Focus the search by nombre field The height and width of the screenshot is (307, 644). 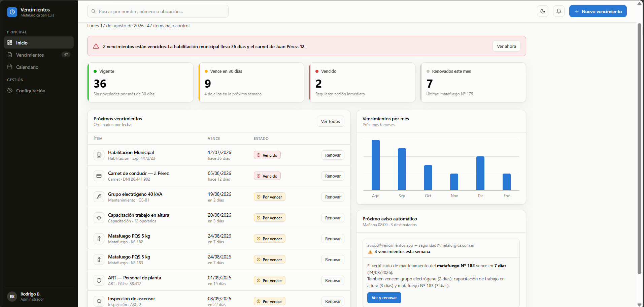pyautogui.click(x=158, y=11)
